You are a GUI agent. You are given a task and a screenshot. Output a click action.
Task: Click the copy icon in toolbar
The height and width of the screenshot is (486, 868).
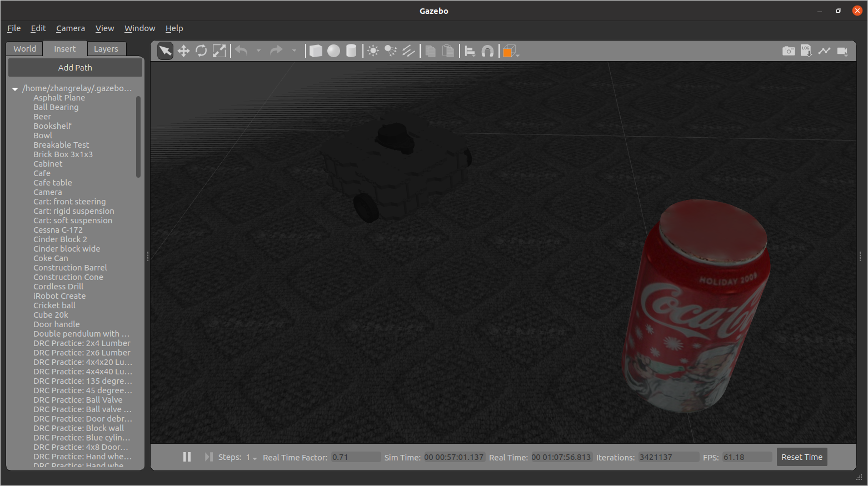pyautogui.click(x=431, y=51)
